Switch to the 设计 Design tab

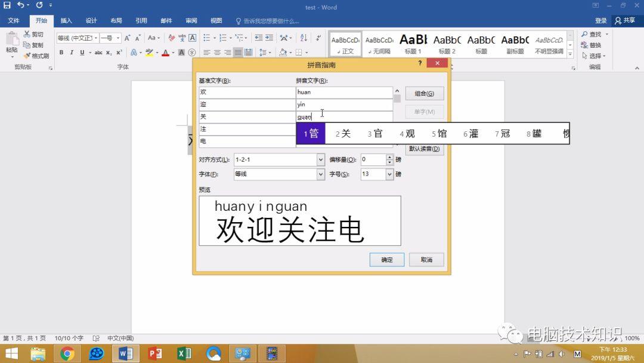pos(91,20)
